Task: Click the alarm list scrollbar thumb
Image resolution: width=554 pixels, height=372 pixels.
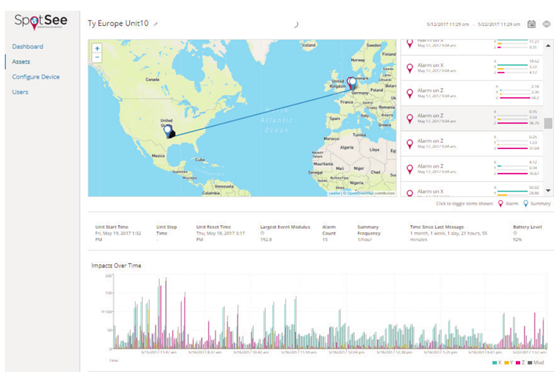Action: 548,123
